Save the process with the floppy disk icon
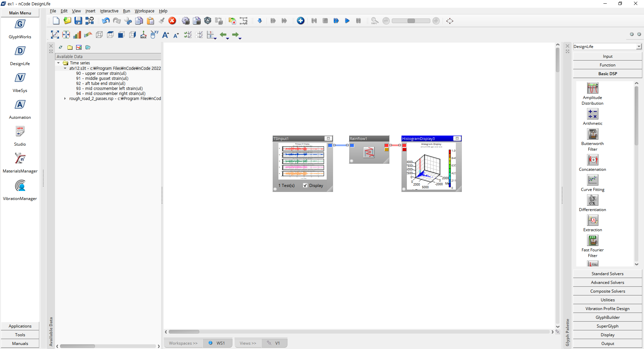 (x=78, y=21)
